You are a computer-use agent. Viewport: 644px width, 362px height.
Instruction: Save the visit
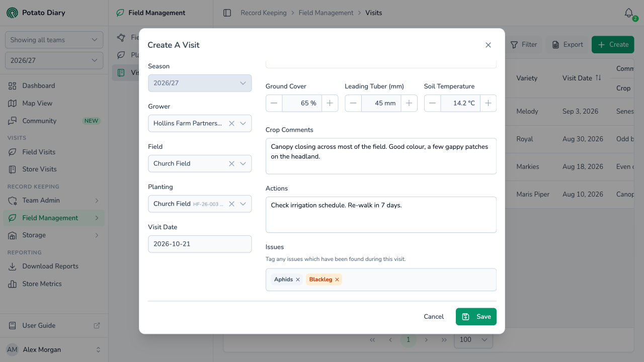click(476, 317)
